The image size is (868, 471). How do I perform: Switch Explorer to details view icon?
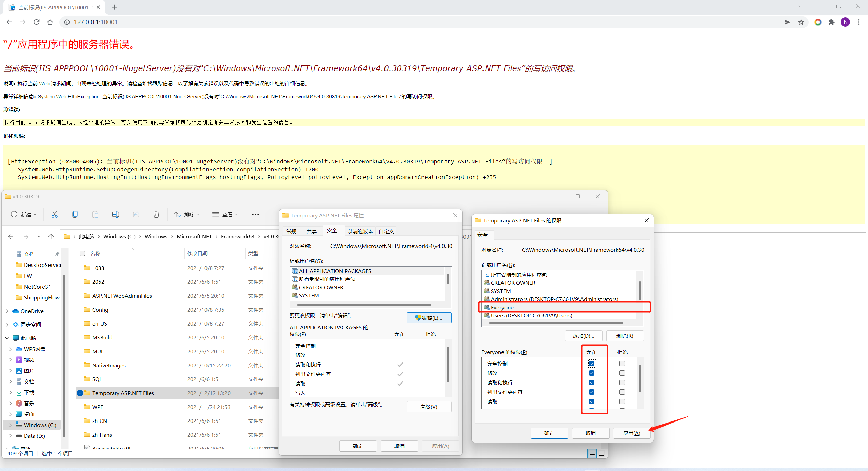click(x=592, y=453)
